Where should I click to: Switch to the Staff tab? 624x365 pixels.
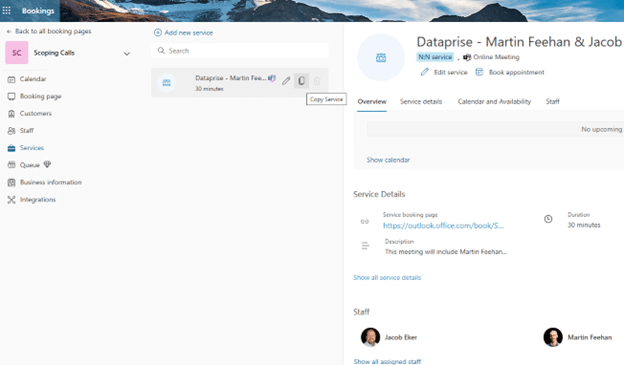[x=552, y=101]
